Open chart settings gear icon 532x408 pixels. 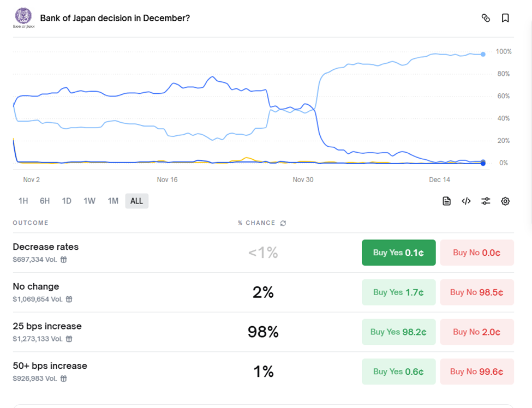click(x=505, y=201)
